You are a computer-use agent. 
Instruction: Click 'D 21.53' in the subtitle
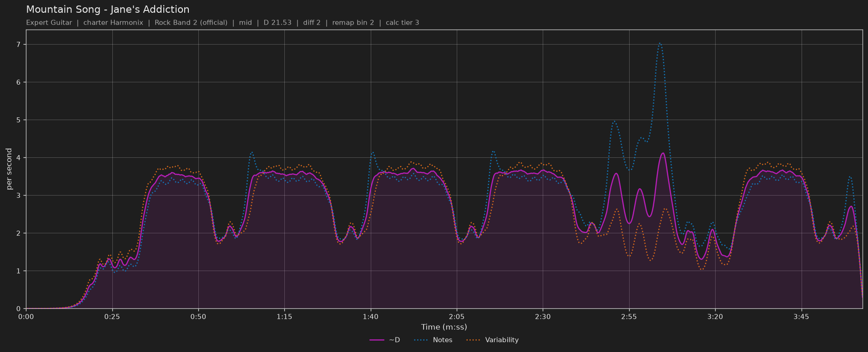click(x=278, y=23)
